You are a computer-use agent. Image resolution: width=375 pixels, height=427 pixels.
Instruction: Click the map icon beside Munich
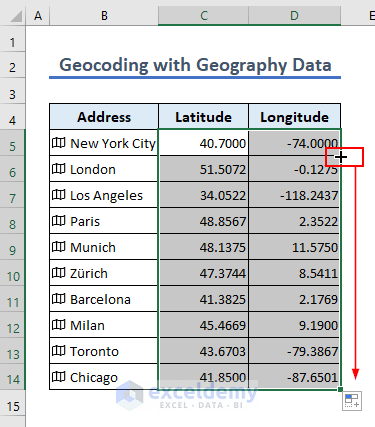coord(59,247)
